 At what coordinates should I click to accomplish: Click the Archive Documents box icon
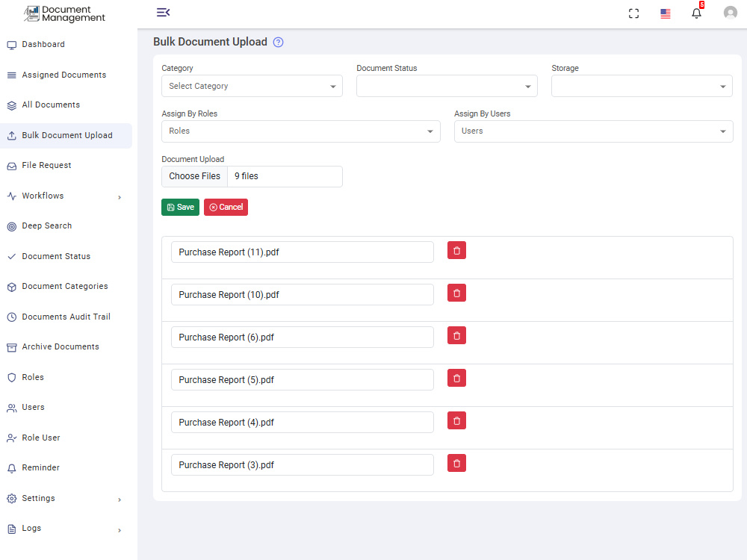tap(12, 348)
